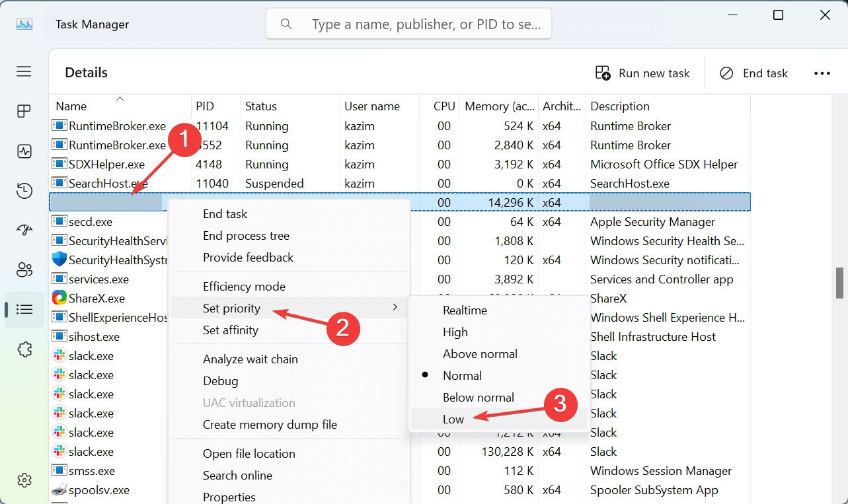Viewport: 848px width, 504px height.
Task: Click the search magnifier icon
Action: (286, 24)
